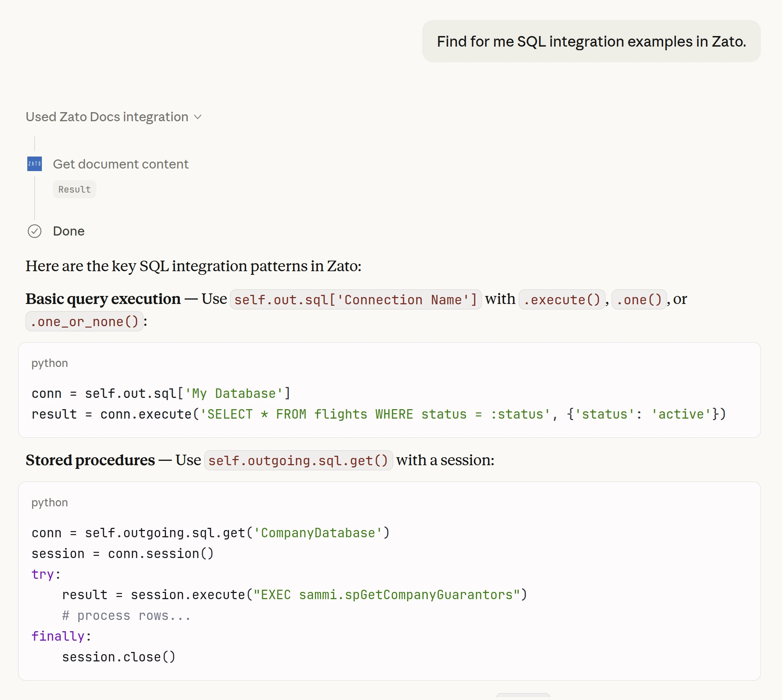Click the 'Basic query execution' bold heading
This screenshot has width=782, height=700.
click(x=103, y=299)
